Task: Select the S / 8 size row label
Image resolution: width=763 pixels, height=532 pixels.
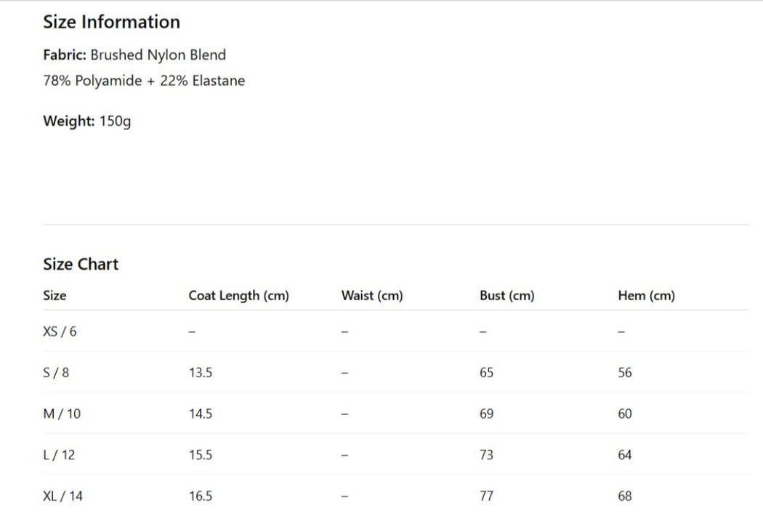Action: (57, 373)
